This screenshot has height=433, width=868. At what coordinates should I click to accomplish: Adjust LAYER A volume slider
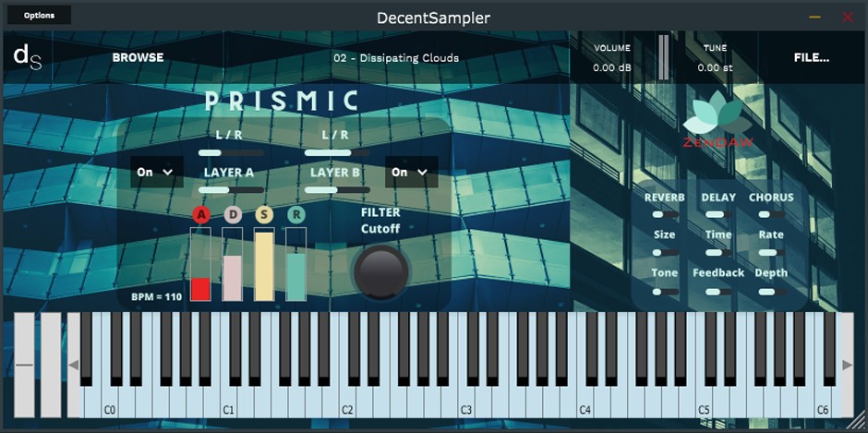click(231, 190)
